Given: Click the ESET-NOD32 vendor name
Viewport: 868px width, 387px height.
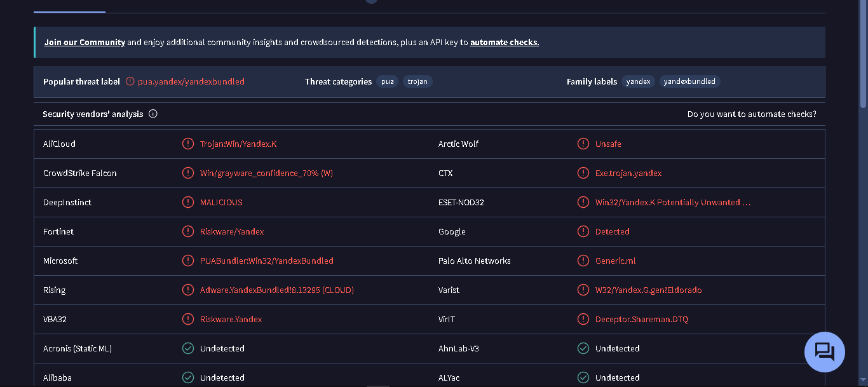Looking at the screenshot, I should (x=462, y=203).
